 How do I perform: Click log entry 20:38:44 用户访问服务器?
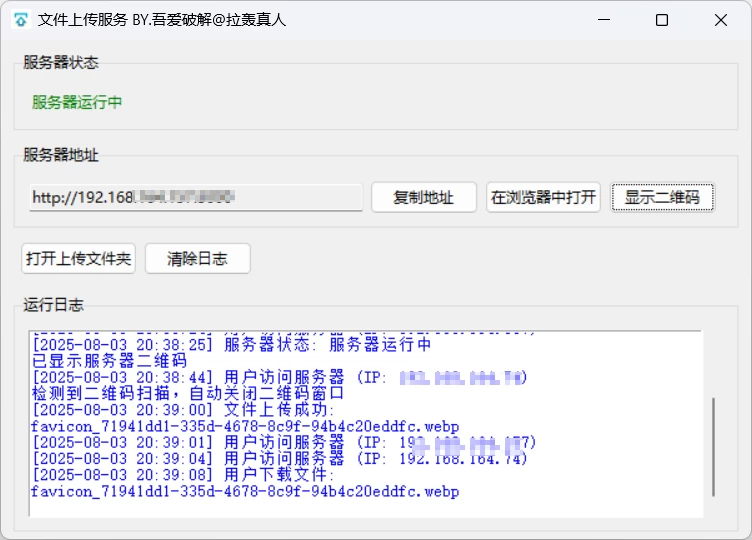tap(280, 377)
